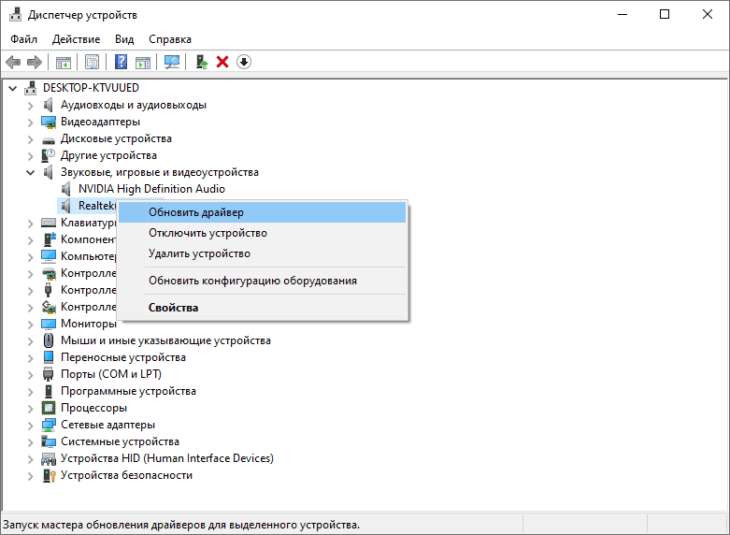Open the Действие menu
The width and height of the screenshot is (730, 535).
click(76, 39)
